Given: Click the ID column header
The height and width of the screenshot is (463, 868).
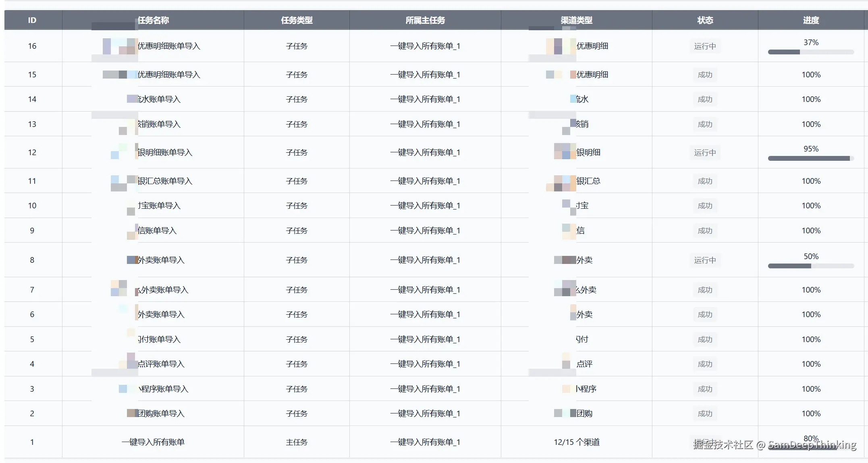Looking at the screenshot, I should (32, 20).
